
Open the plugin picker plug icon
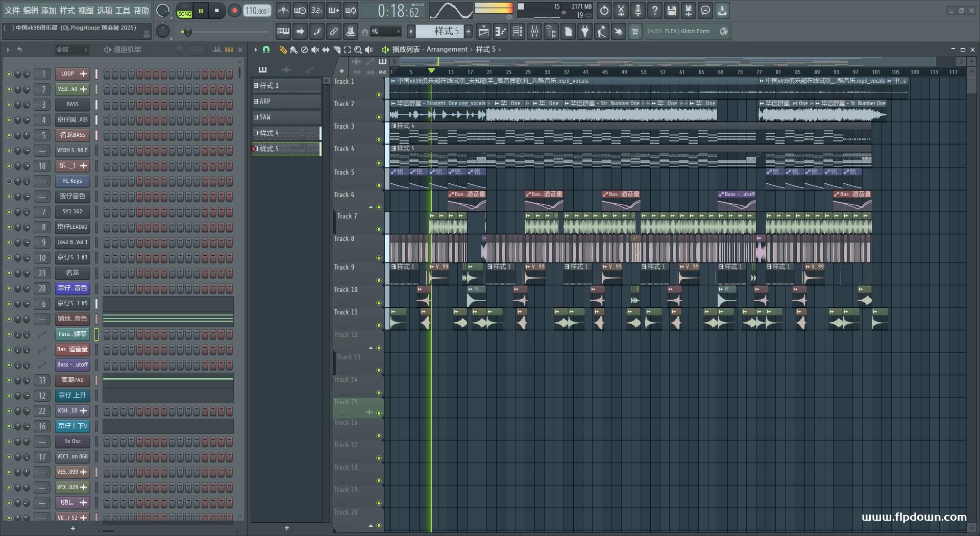coord(585,32)
